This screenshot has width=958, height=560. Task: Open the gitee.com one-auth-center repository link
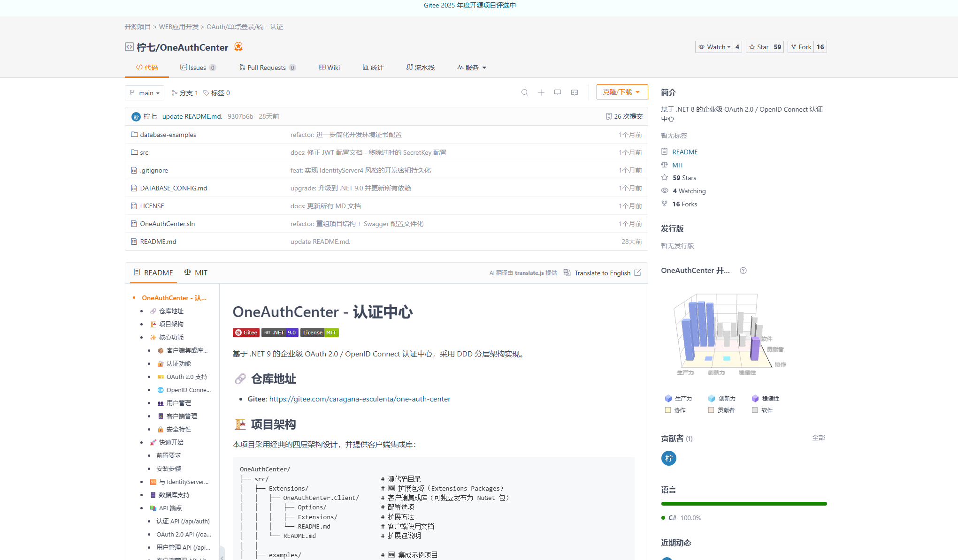[x=360, y=399]
